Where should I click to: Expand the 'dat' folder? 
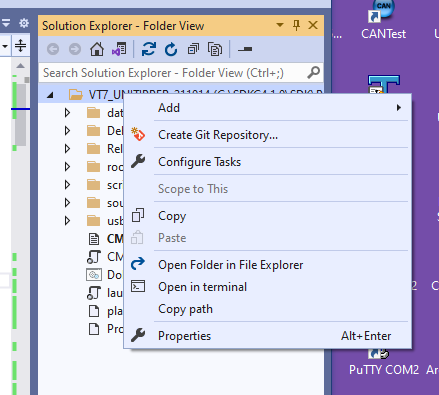67,113
